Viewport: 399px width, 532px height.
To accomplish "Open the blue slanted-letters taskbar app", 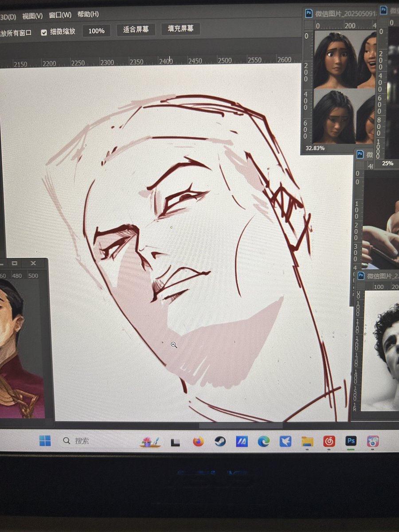I will click(242, 441).
